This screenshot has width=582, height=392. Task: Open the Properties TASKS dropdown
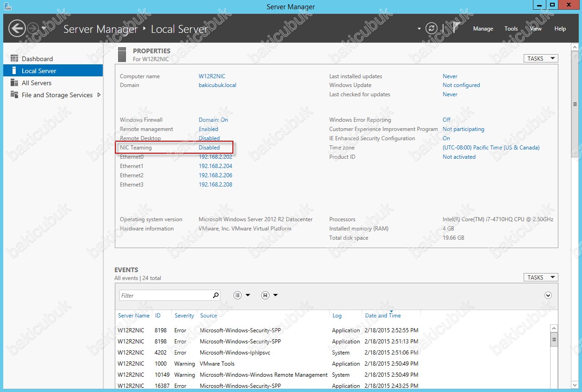click(x=541, y=58)
